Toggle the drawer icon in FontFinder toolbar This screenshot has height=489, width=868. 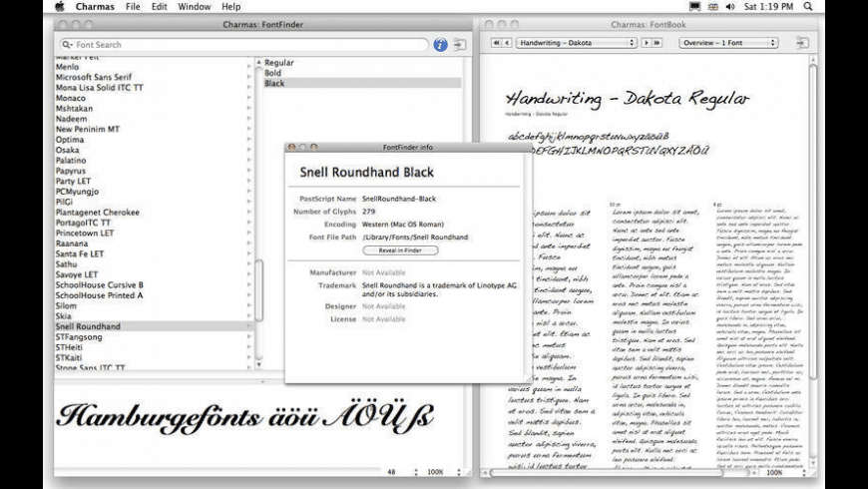460,44
